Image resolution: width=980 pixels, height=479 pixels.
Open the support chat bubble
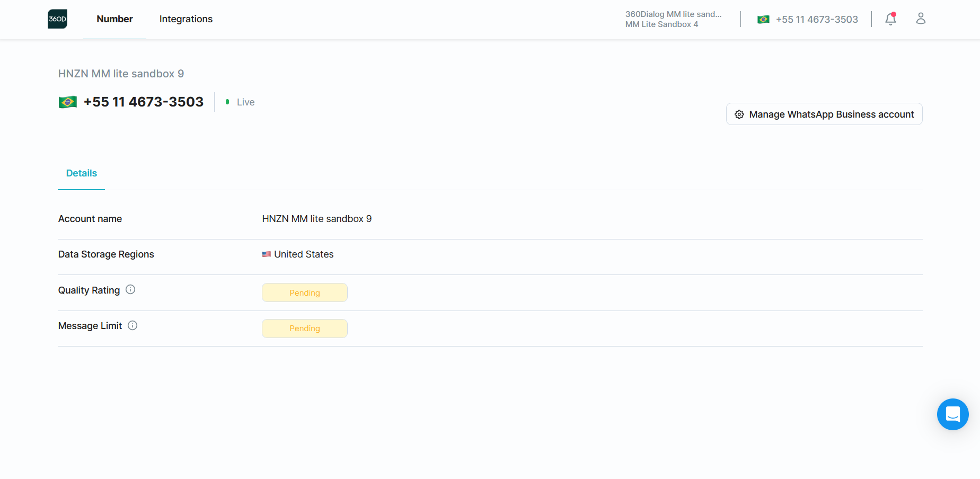tap(952, 414)
